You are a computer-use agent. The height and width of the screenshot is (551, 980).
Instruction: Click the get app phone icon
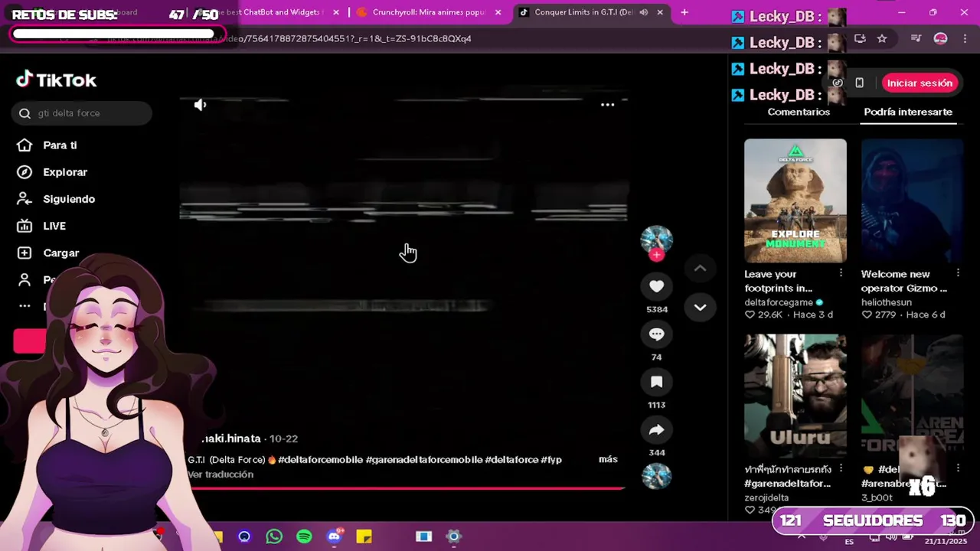[x=859, y=83]
